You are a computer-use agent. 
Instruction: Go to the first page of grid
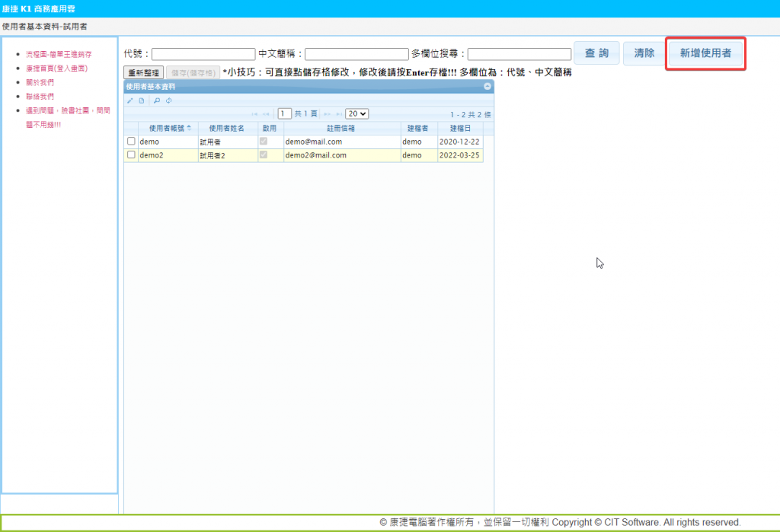click(x=254, y=114)
